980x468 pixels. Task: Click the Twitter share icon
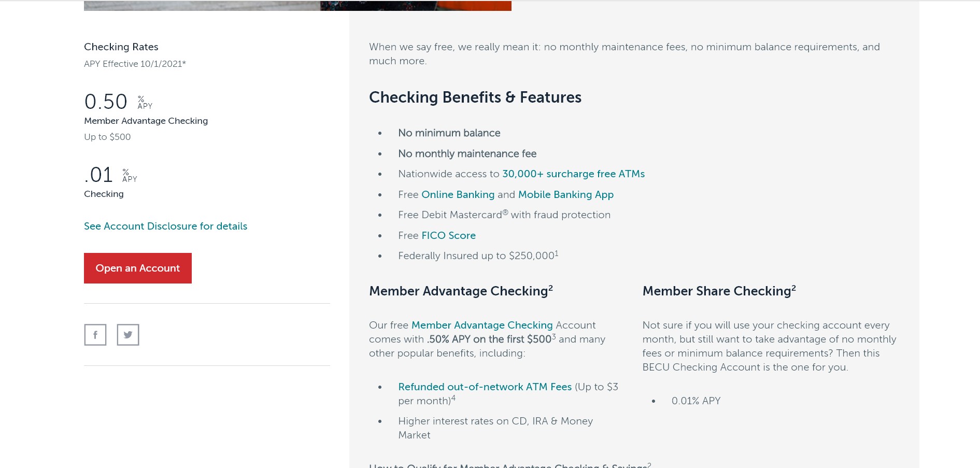tap(128, 335)
